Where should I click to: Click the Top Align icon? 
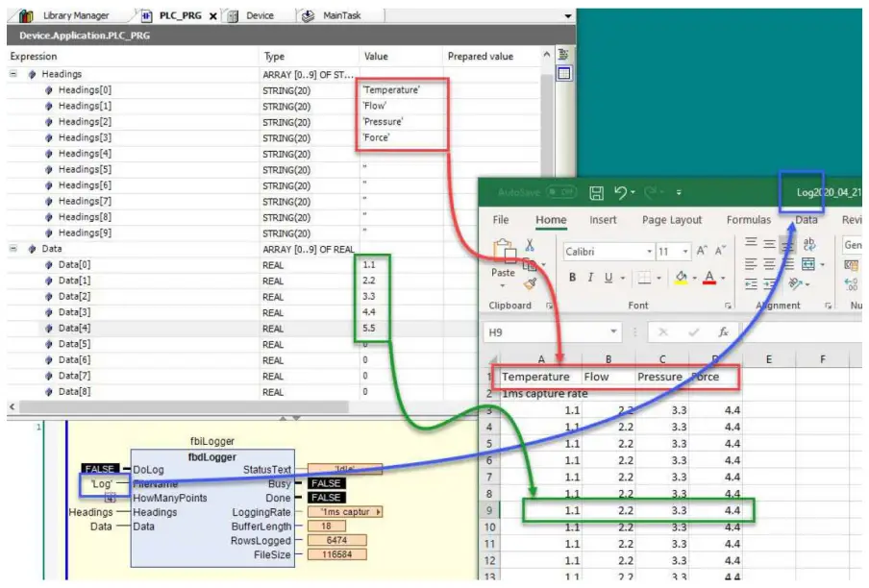click(x=751, y=242)
